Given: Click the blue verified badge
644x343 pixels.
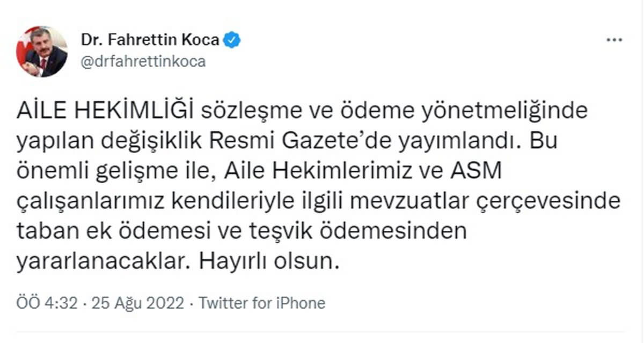Looking at the screenshot, I should [232, 40].
